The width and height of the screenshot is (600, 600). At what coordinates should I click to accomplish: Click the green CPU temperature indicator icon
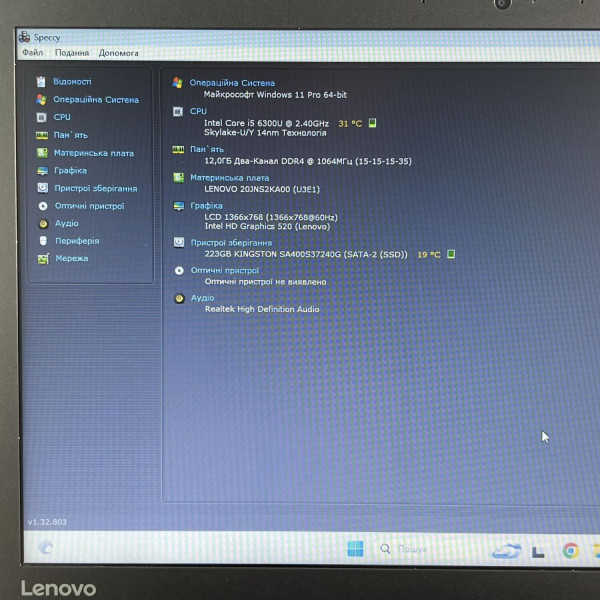click(372, 123)
